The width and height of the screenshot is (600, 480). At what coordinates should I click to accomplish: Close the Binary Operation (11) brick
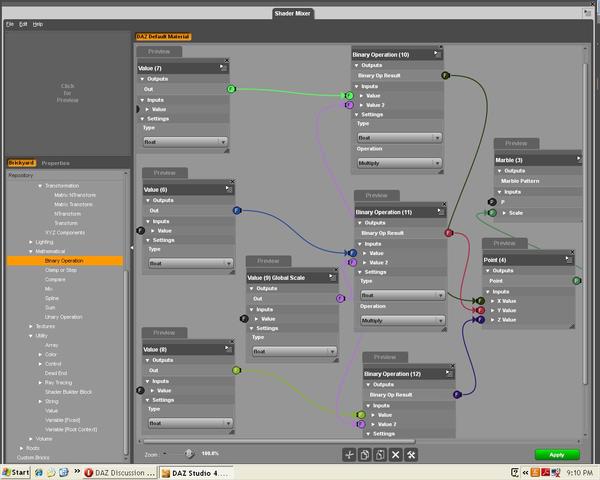tap(444, 204)
